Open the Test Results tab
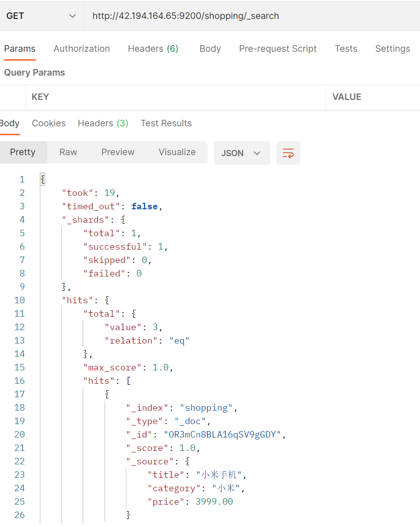Viewport: 420px width, 527px height. pos(166,123)
